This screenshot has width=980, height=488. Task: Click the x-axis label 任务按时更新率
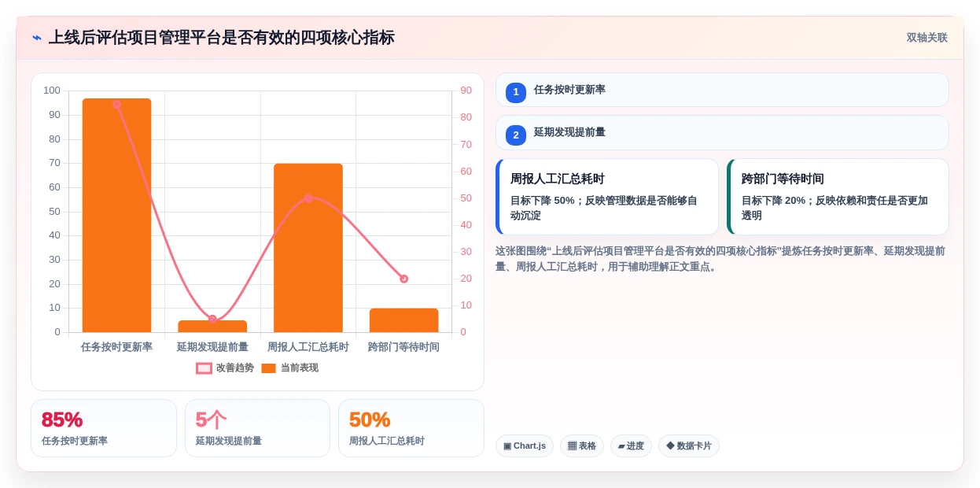click(116, 347)
